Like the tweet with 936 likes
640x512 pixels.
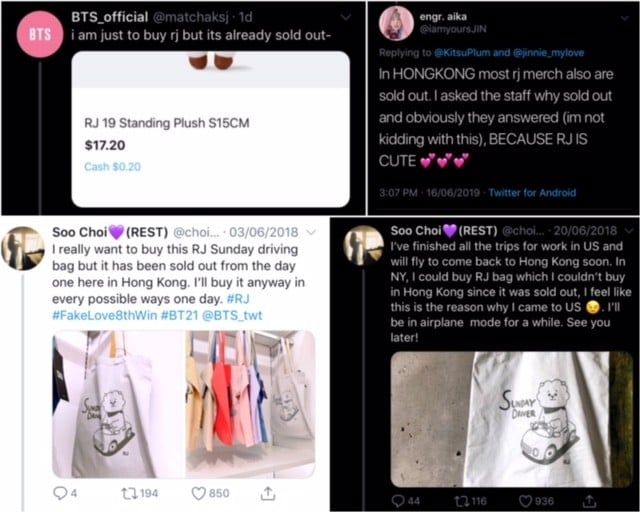click(x=525, y=501)
